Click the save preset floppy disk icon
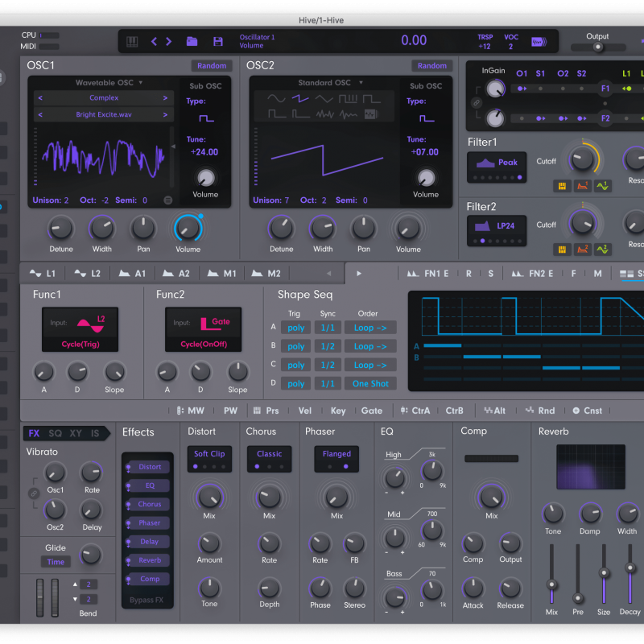Viewport: 644px width, 644px height. coord(217,41)
